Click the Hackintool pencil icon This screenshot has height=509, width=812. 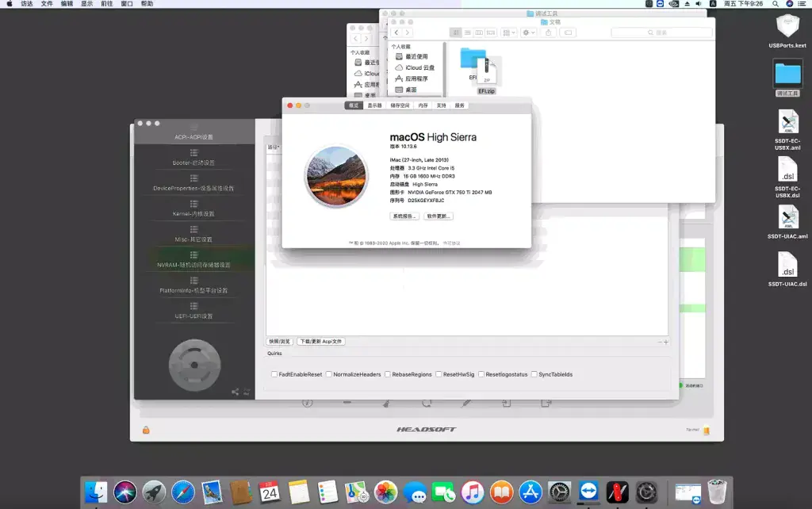pyautogui.click(x=466, y=403)
